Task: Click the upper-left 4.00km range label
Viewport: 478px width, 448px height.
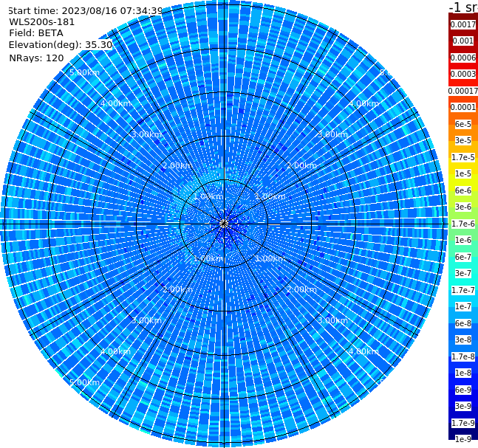Action: click(115, 103)
